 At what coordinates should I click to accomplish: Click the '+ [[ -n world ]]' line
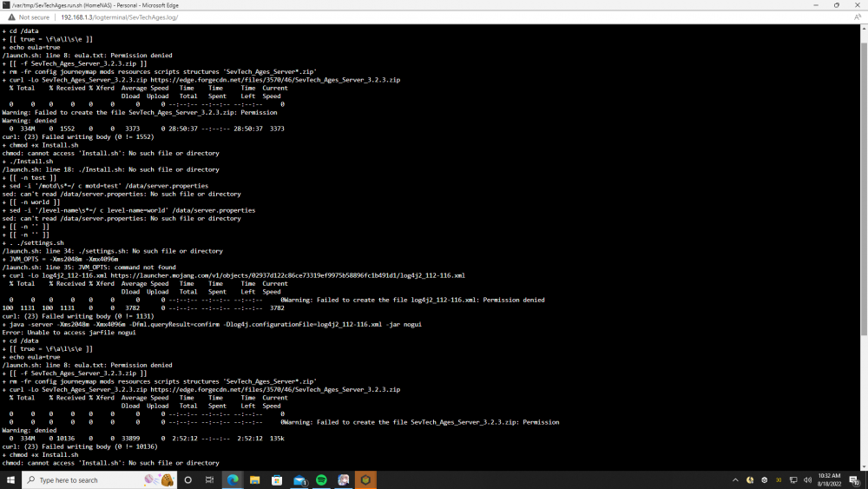pyautogui.click(x=31, y=202)
